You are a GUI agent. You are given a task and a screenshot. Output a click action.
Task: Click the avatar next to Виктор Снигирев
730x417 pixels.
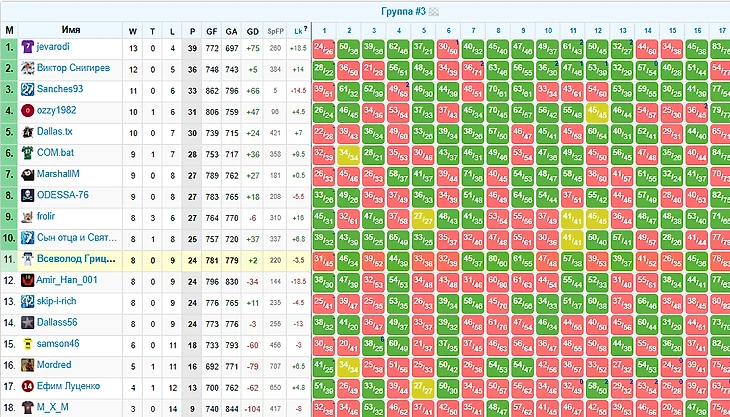[x=27, y=68]
